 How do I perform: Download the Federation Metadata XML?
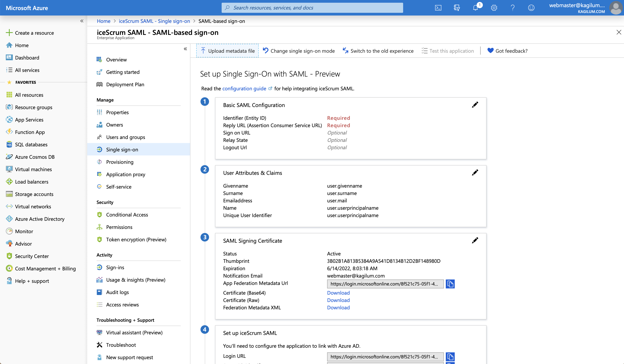point(338,308)
